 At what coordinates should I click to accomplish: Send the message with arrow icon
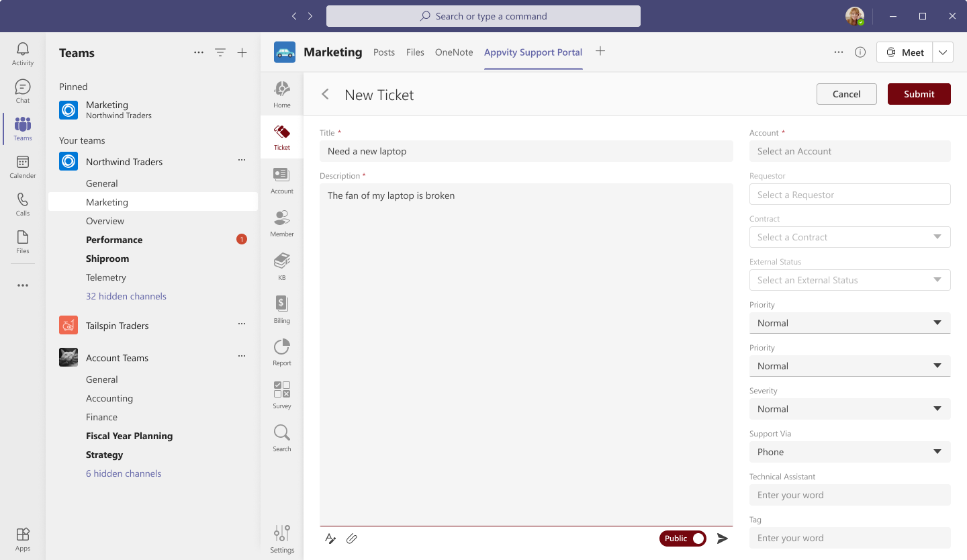723,539
